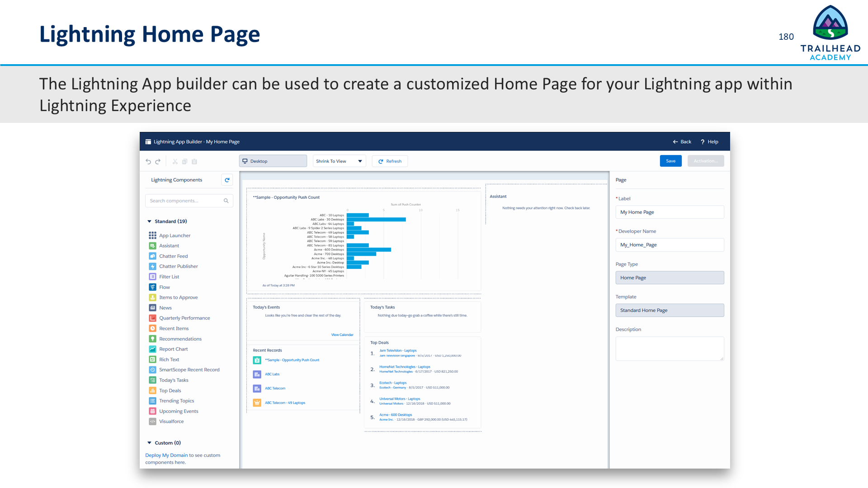Click the Template Standard Home Page field

pyautogui.click(x=670, y=310)
